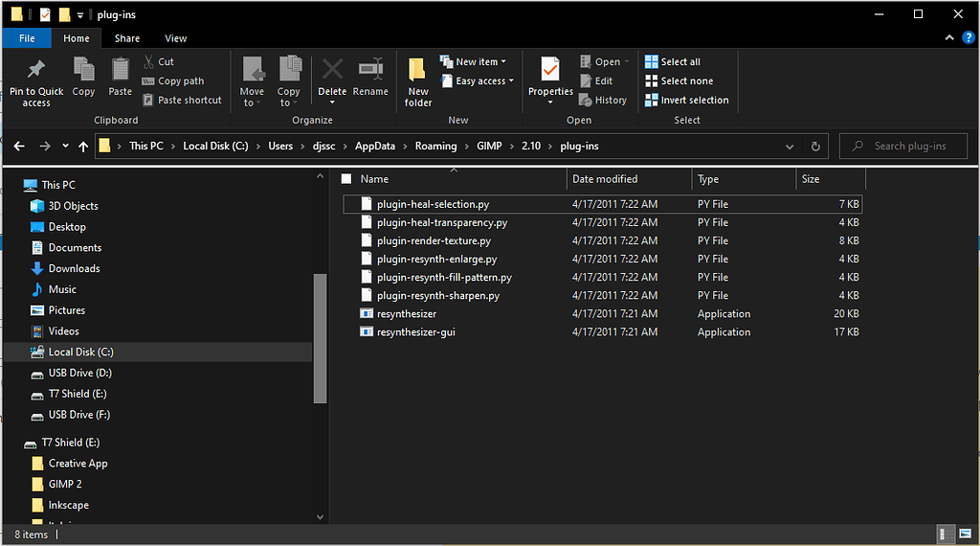Viewport: 980px width, 546px height.
Task: Click Select none
Action: click(679, 80)
